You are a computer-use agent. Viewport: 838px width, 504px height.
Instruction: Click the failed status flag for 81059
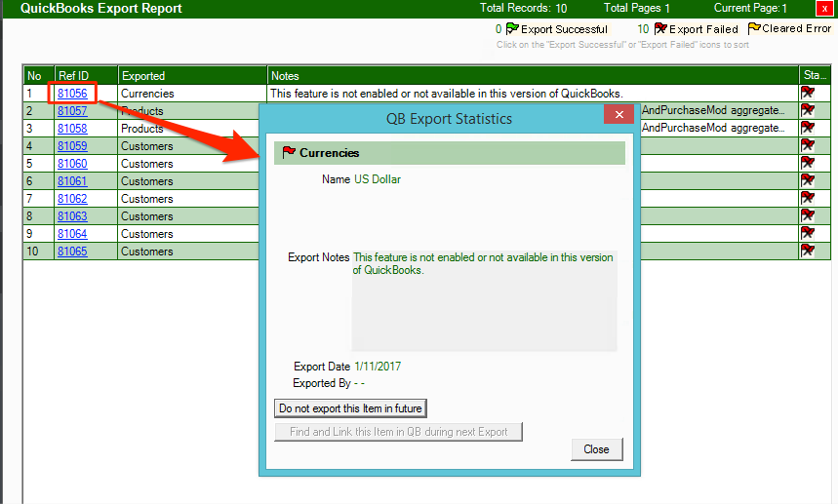(808, 145)
